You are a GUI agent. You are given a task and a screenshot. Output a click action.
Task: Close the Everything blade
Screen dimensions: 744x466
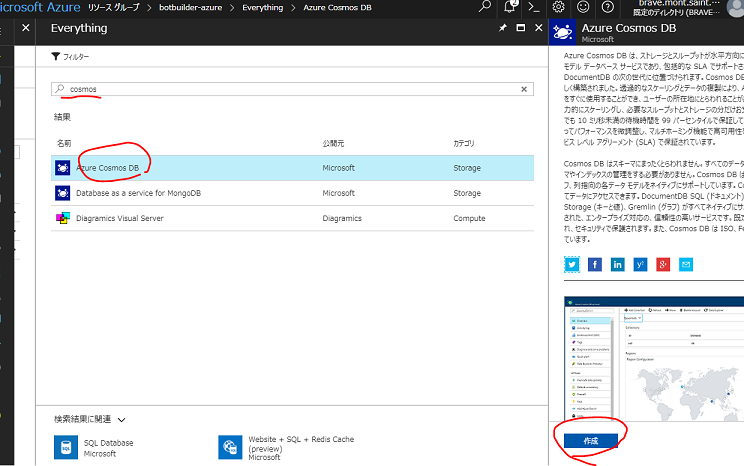[x=539, y=28]
